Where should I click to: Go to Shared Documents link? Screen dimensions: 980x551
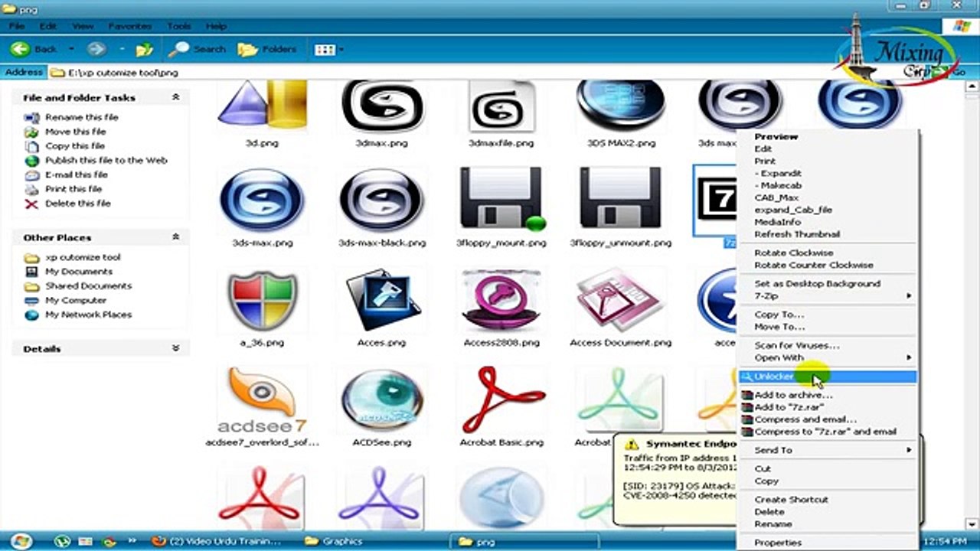[88, 285]
